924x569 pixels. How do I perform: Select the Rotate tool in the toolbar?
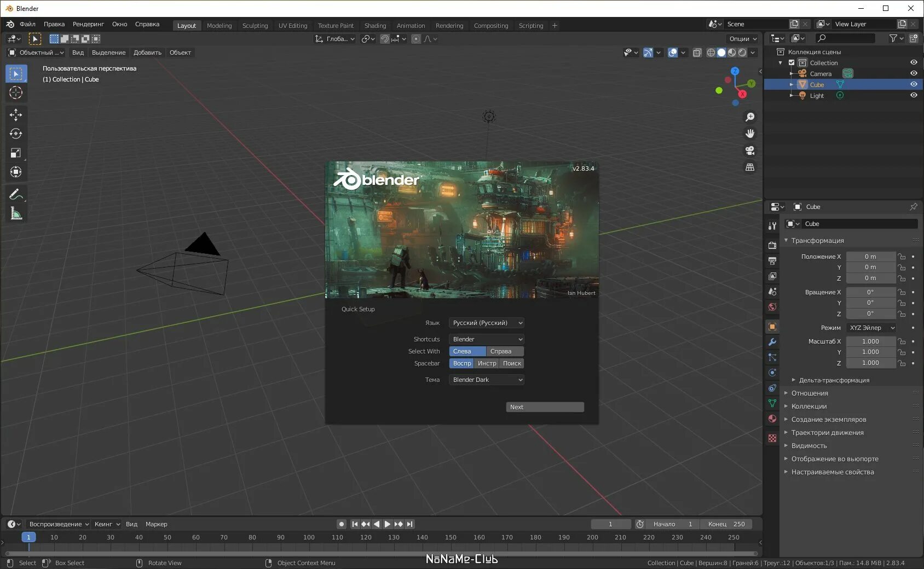tap(16, 133)
